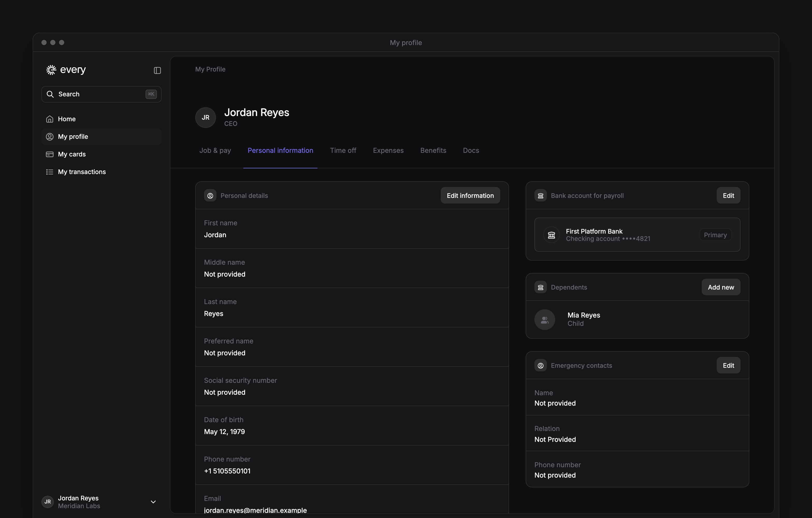
Task: Click the Emergency contacts header icon
Action: coord(541,365)
